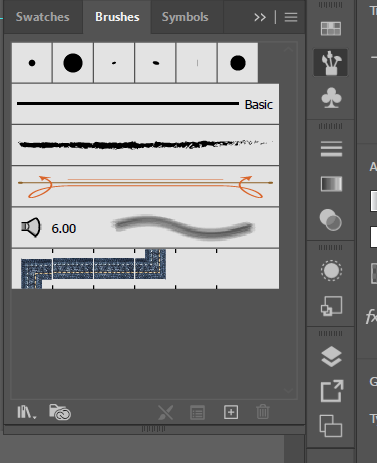Switch to the Brushes tab
The image size is (377, 463).
point(117,17)
